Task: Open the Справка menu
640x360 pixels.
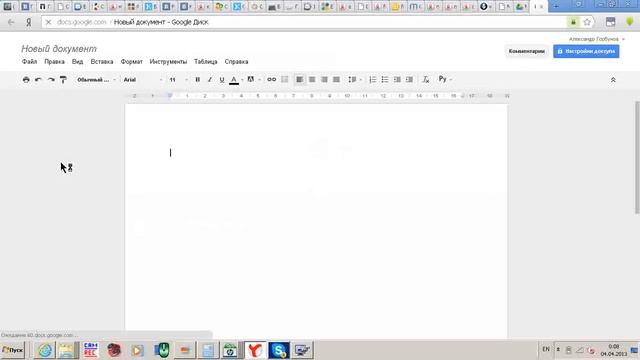Action: pyautogui.click(x=236, y=62)
